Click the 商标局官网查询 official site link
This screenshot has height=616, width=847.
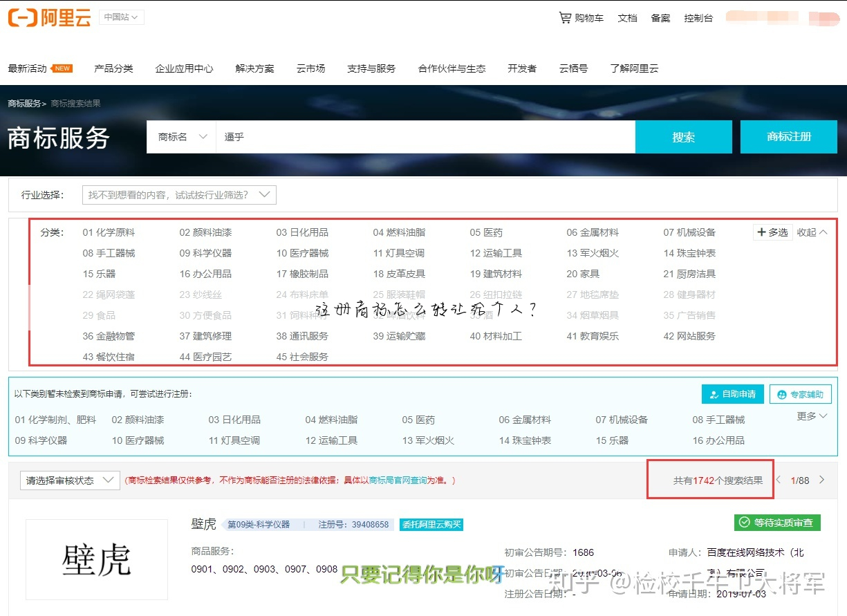pos(396,480)
